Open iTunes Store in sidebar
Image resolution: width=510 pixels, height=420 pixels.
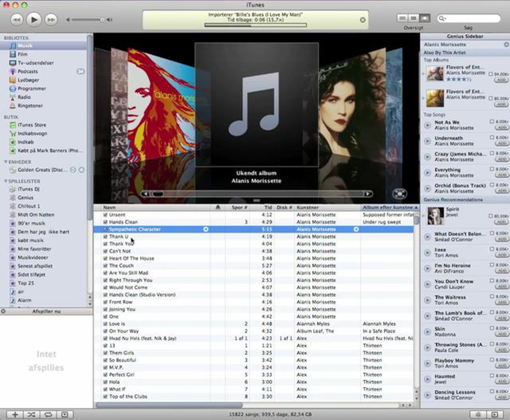click(32, 125)
